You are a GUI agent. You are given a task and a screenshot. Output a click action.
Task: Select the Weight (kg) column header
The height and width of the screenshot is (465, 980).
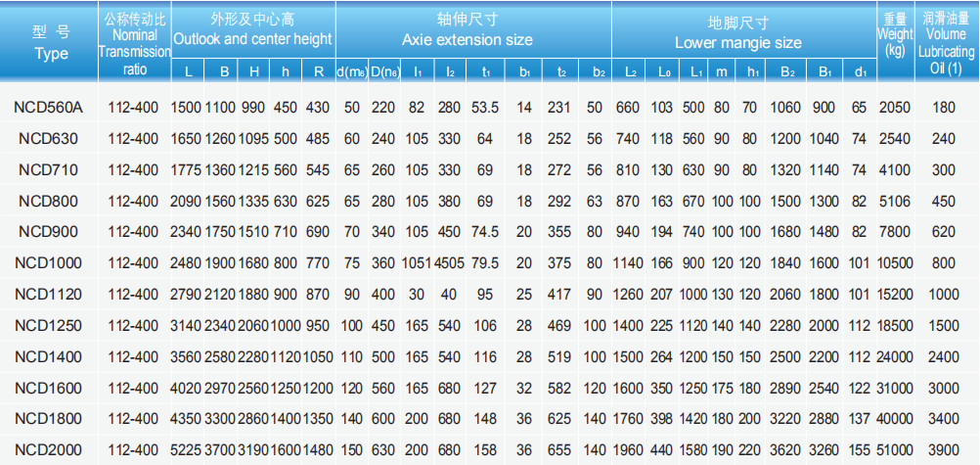click(x=894, y=33)
